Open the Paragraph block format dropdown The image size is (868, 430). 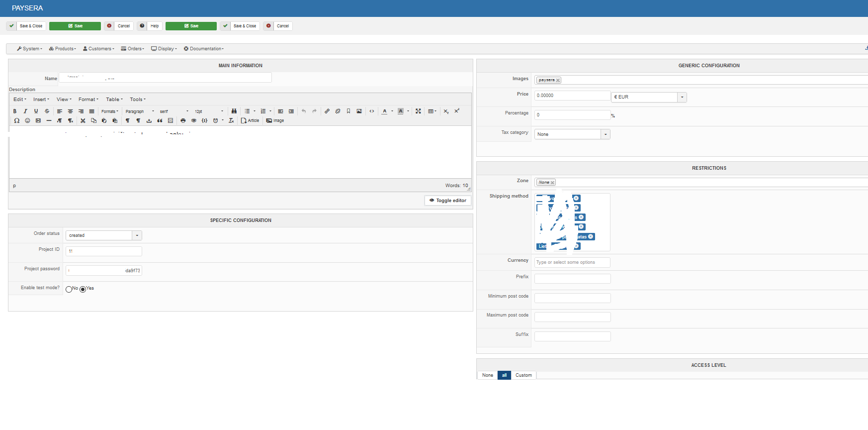click(140, 111)
